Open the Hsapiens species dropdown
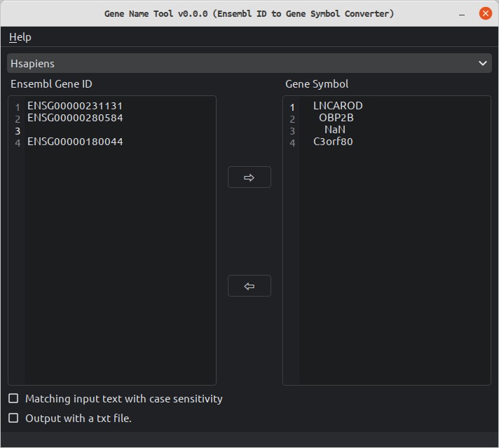The width and height of the screenshot is (499, 448). 249,63
